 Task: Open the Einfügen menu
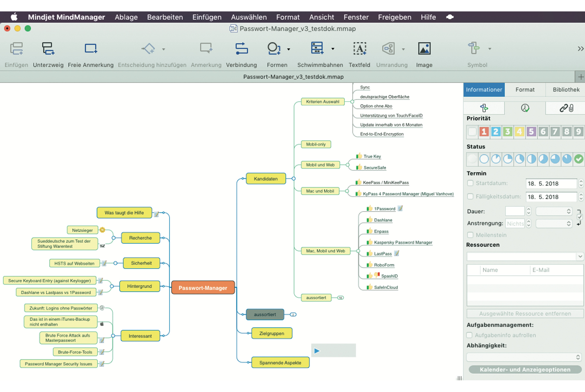[x=207, y=17]
